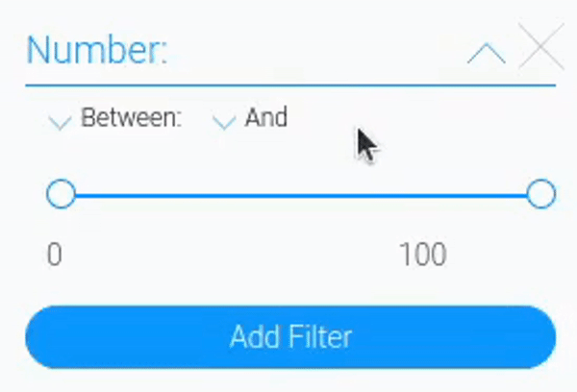The height and width of the screenshot is (392, 577).
Task: Select the right slider handle at maximum
Action: click(x=541, y=194)
